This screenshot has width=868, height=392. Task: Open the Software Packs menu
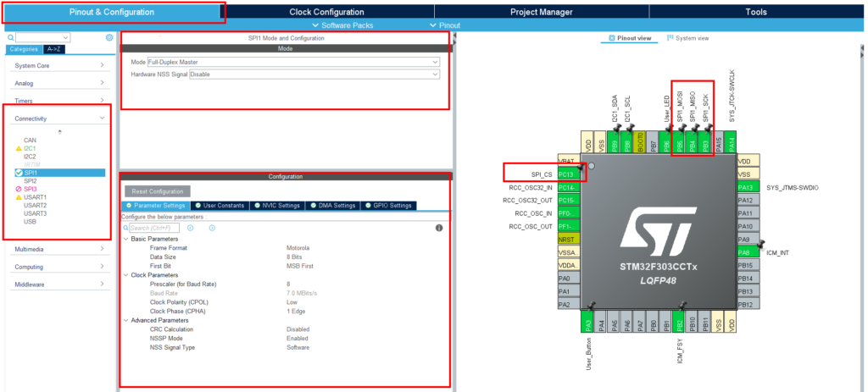point(342,25)
